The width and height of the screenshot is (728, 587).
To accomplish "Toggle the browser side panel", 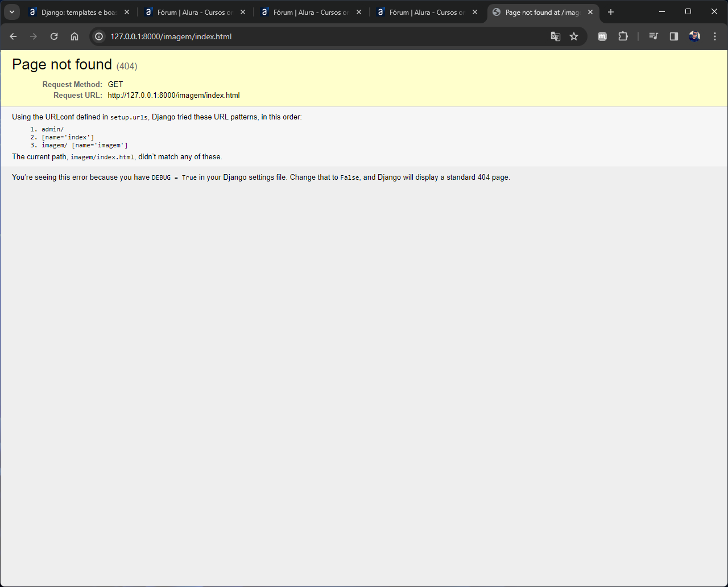I will point(674,36).
